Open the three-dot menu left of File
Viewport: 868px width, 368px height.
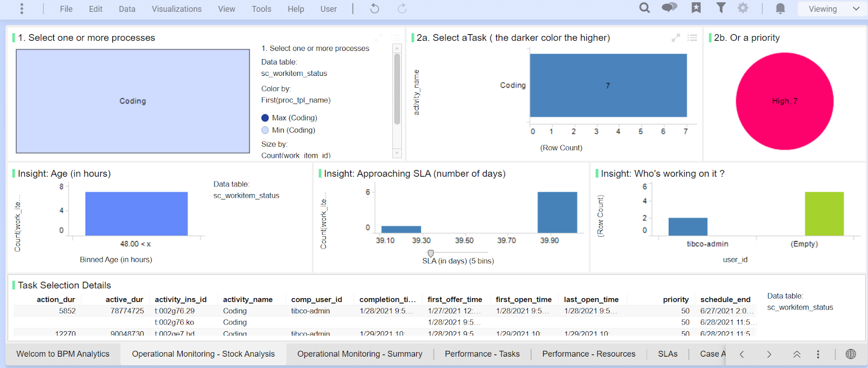point(22,9)
